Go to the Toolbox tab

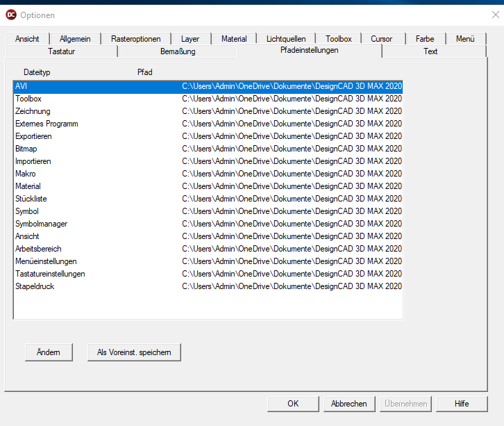(339, 39)
